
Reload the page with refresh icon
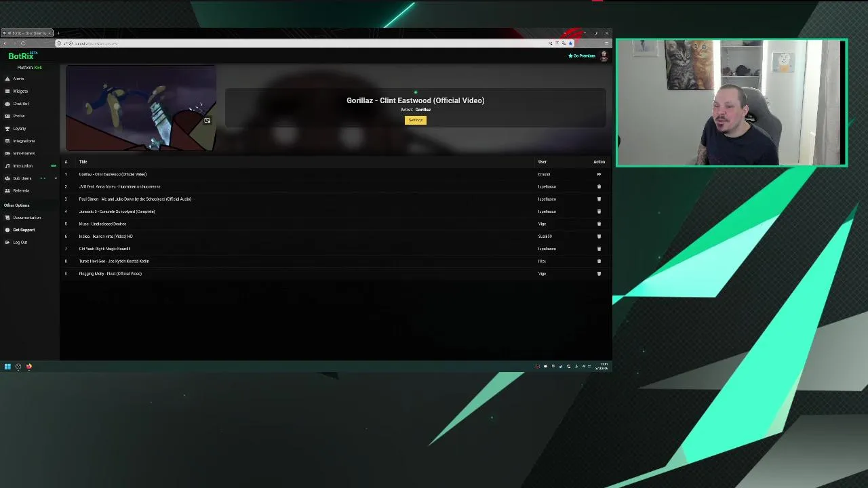[x=22, y=43]
